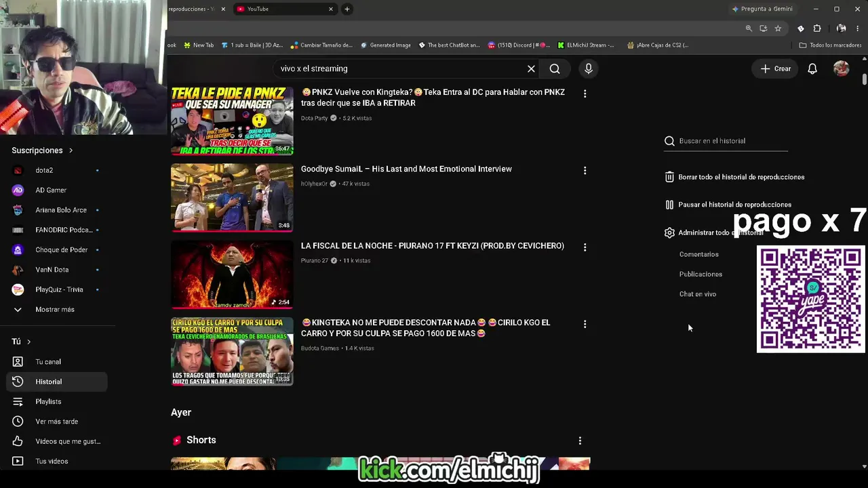Open the FANODRIC Podcast subscription channel
868x488 pixels.
pyautogui.click(x=57, y=230)
